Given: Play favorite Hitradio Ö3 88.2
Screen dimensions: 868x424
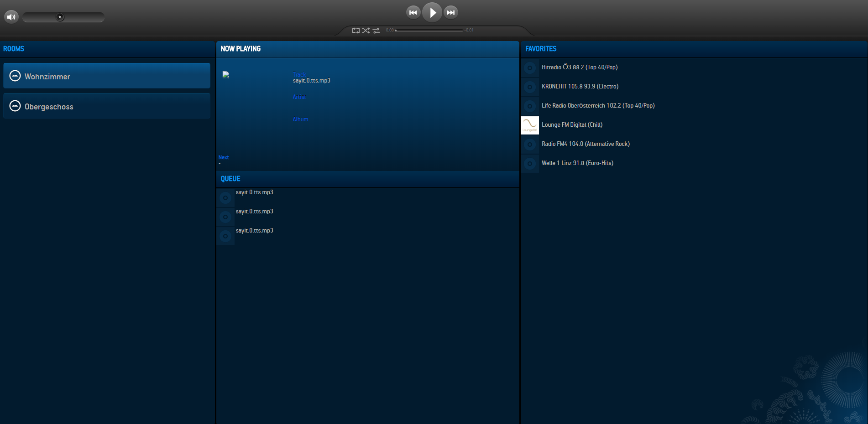Looking at the screenshot, I should pos(580,67).
